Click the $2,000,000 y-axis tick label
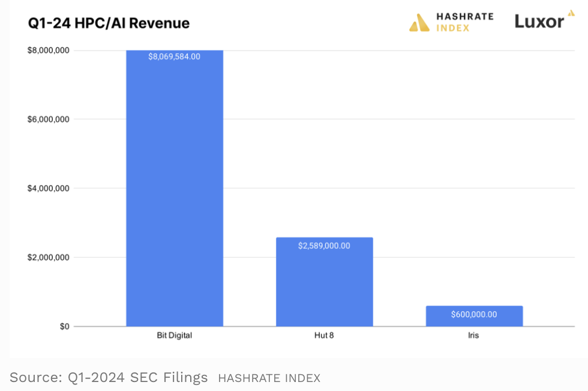 49,257
